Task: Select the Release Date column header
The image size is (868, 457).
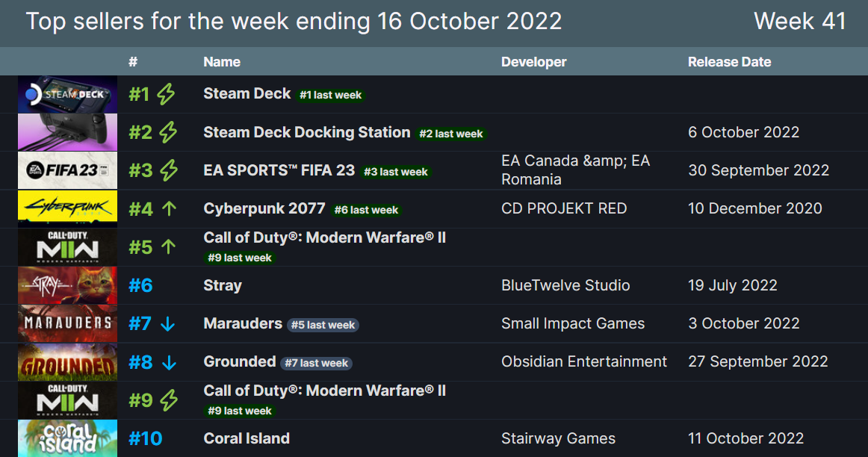Action: coord(730,62)
